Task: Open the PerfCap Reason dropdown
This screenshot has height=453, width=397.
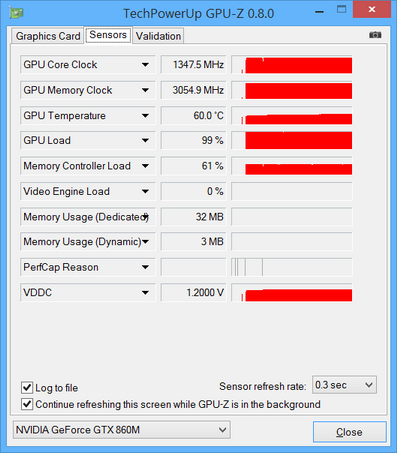Action: point(145,267)
